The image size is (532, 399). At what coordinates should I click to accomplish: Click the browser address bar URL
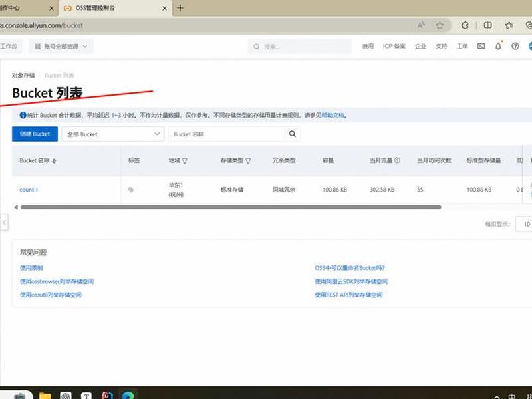pos(41,25)
